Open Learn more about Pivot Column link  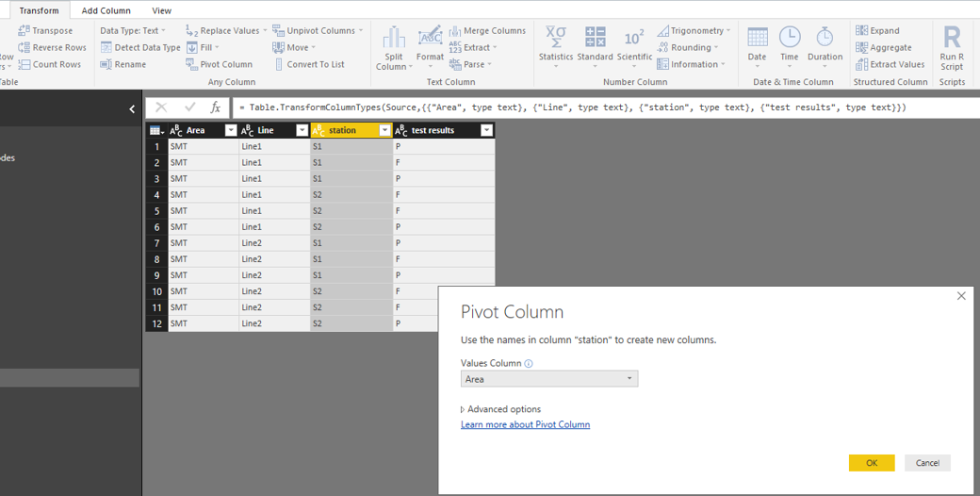point(525,424)
